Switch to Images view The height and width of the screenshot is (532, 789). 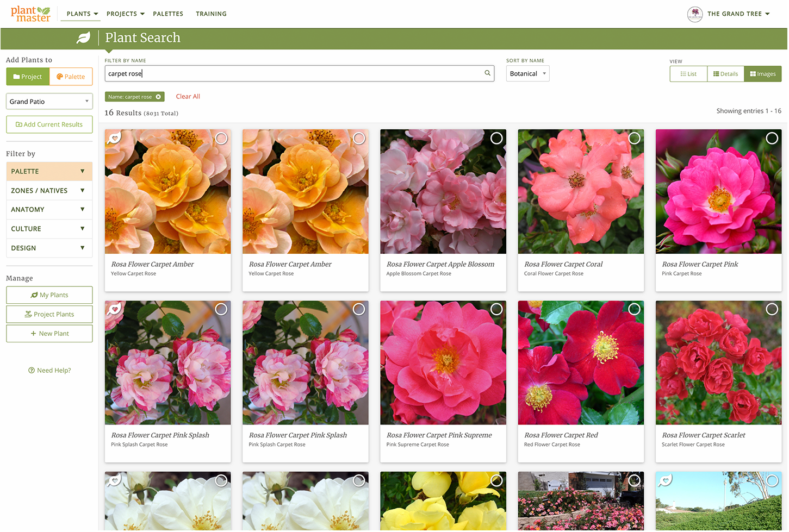[x=763, y=74]
